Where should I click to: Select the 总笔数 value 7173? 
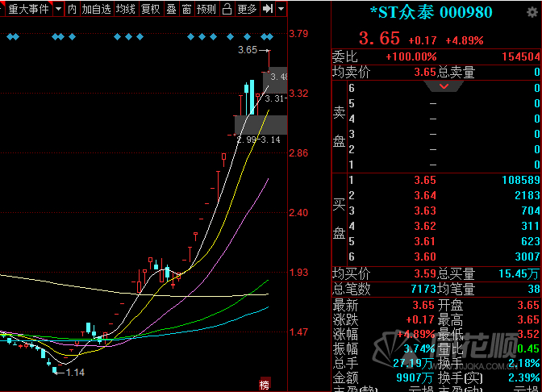(423, 289)
